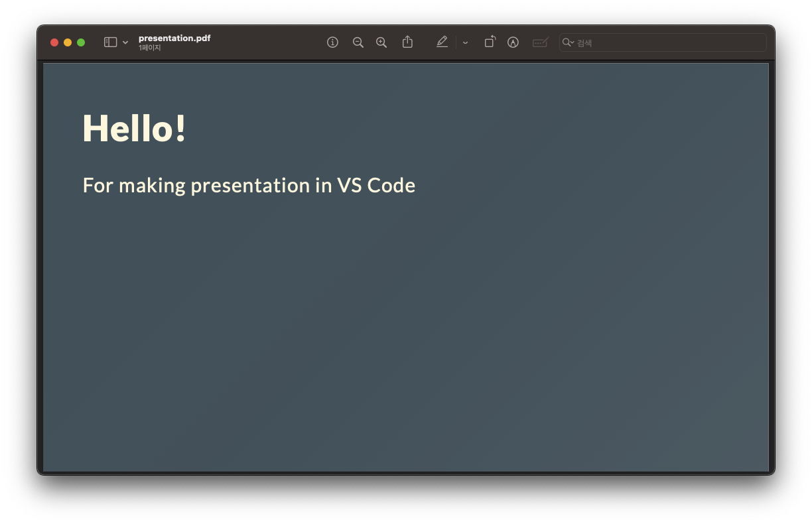Select the highlight pen tool
This screenshot has width=812, height=524.
[x=442, y=42]
